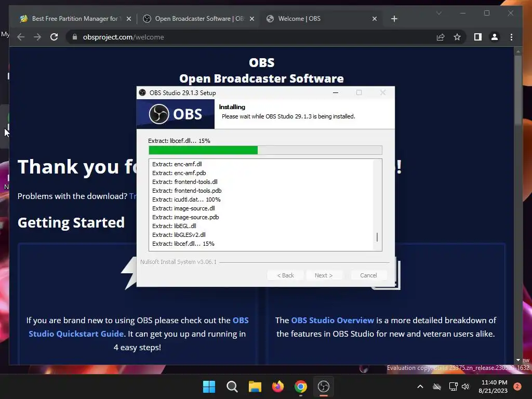Open the network status tray icon

point(453,387)
